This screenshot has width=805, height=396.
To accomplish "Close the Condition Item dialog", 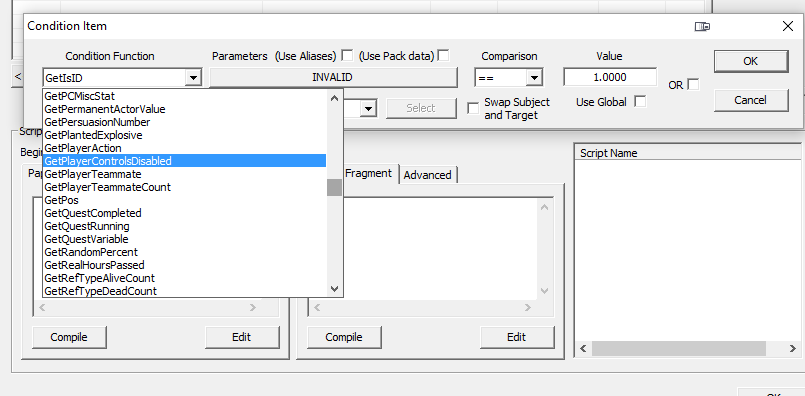I will pos(788,26).
